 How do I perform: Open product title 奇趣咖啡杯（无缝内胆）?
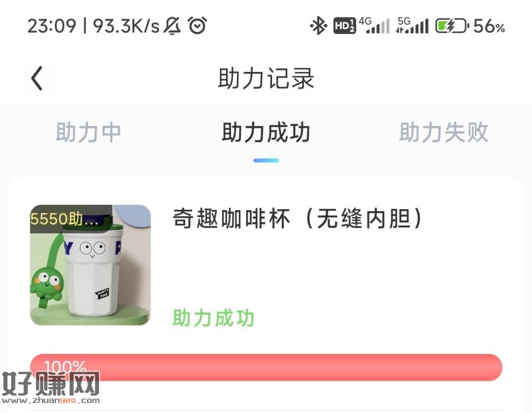[x=297, y=219]
